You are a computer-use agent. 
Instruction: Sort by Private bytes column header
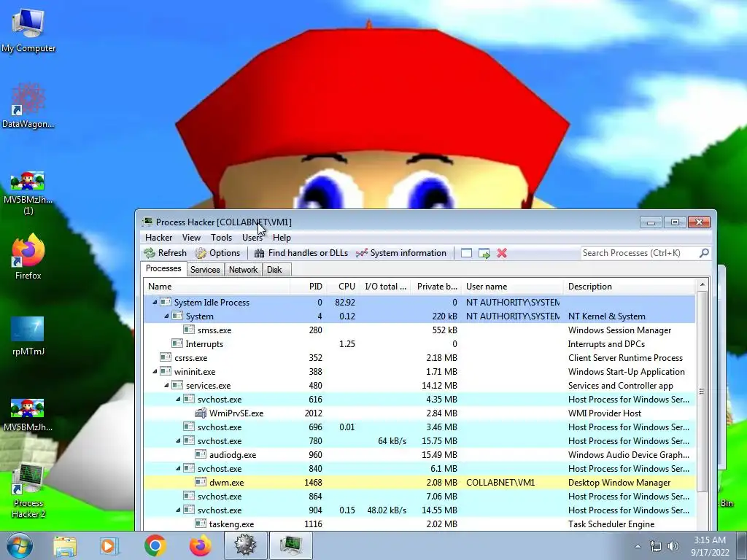pyautogui.click(x=436, y=286)
